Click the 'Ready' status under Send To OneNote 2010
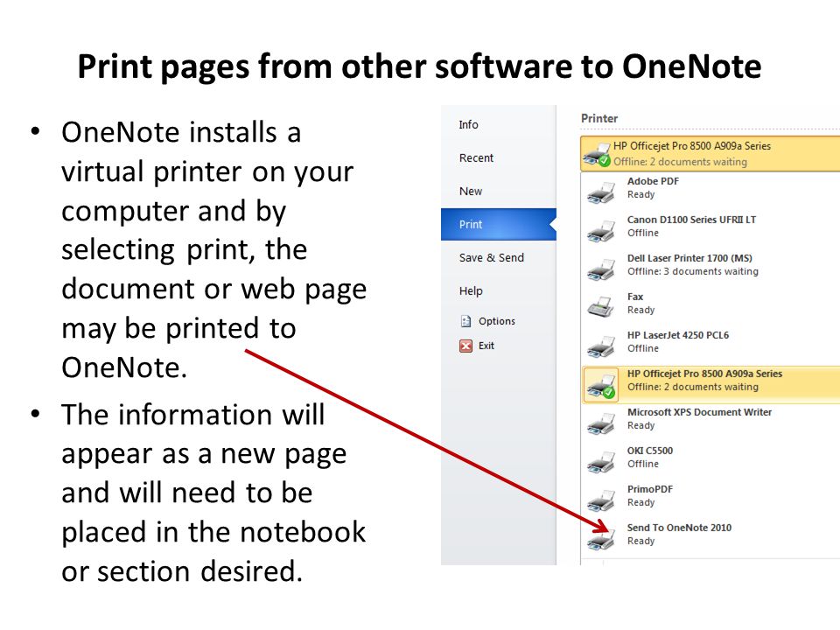840x630 pixels. point(640,541)
